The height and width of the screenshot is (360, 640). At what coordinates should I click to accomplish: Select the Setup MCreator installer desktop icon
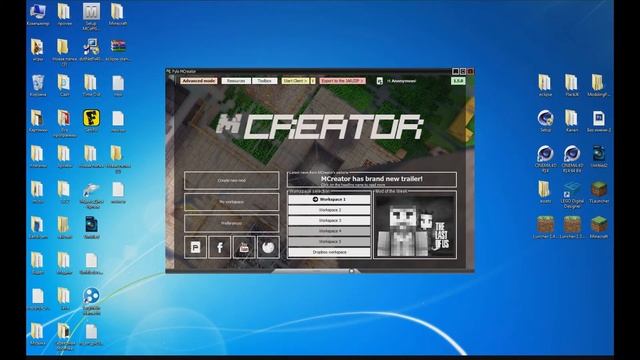[x=91, y=16]
